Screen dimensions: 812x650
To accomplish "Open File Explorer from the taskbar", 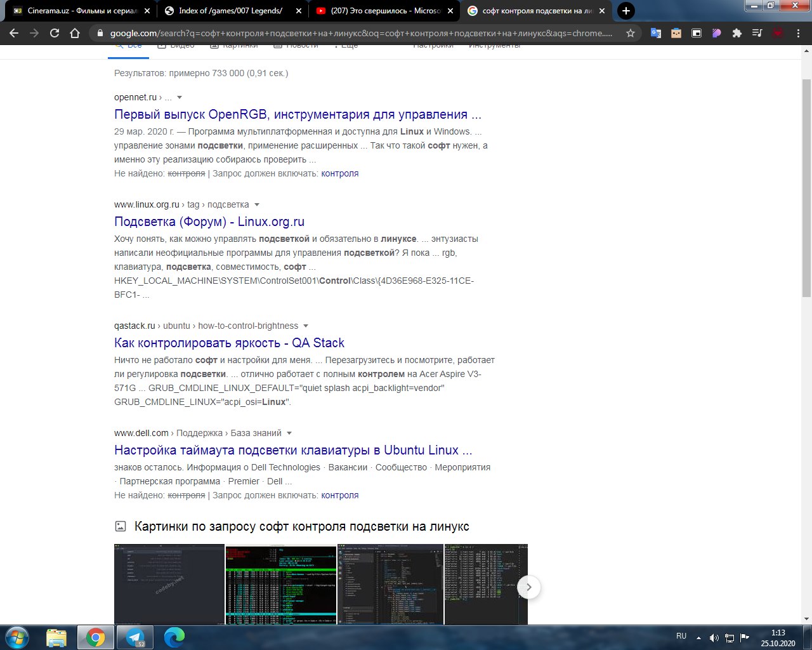I will click(x=56, y=637).
